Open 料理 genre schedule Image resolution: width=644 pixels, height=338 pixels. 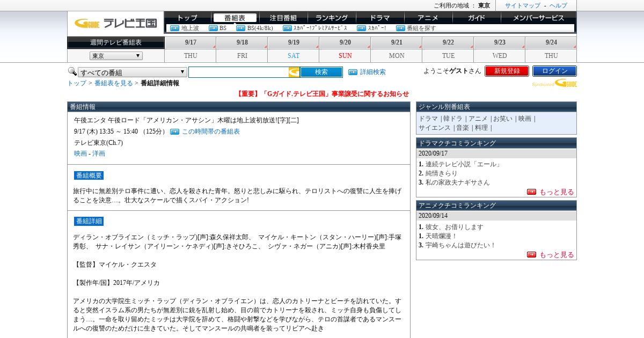tap(481, 128)
